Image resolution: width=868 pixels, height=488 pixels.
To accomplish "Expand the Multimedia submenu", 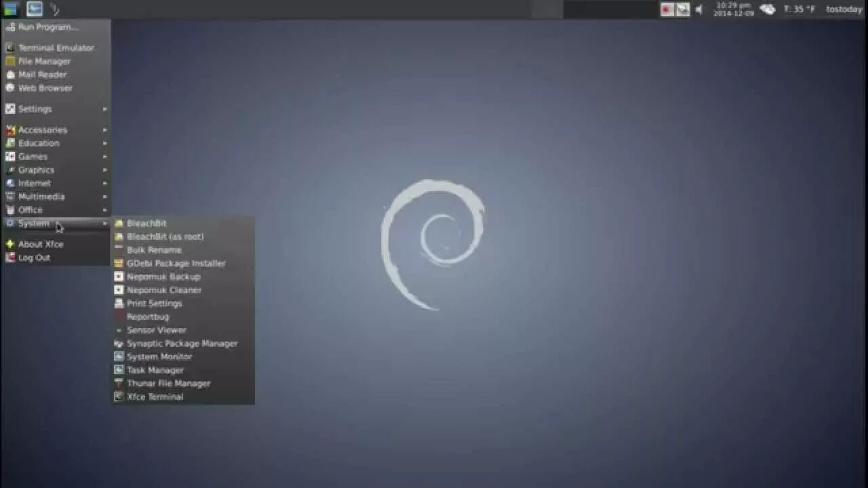I will pos(56,197).
